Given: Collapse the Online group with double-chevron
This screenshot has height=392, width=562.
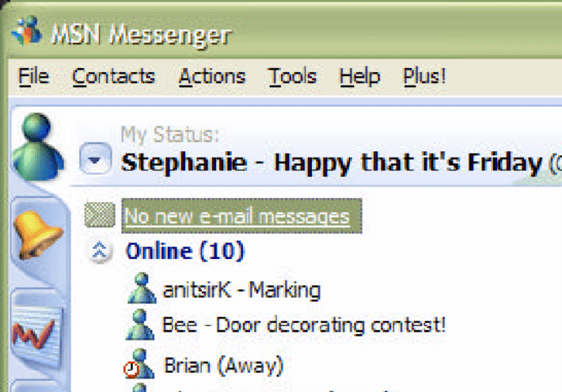Looking at the screenshot, I should click(99, 250).
